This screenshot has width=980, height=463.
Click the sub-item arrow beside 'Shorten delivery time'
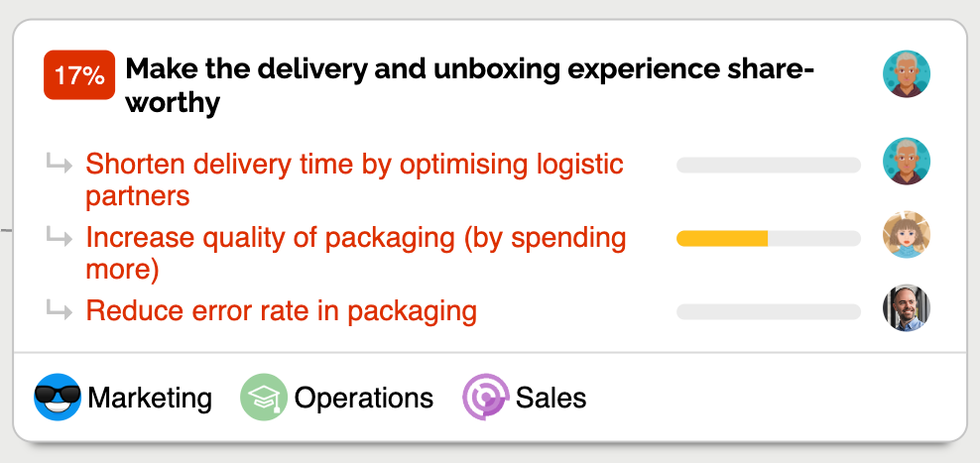tap(59, 165)
